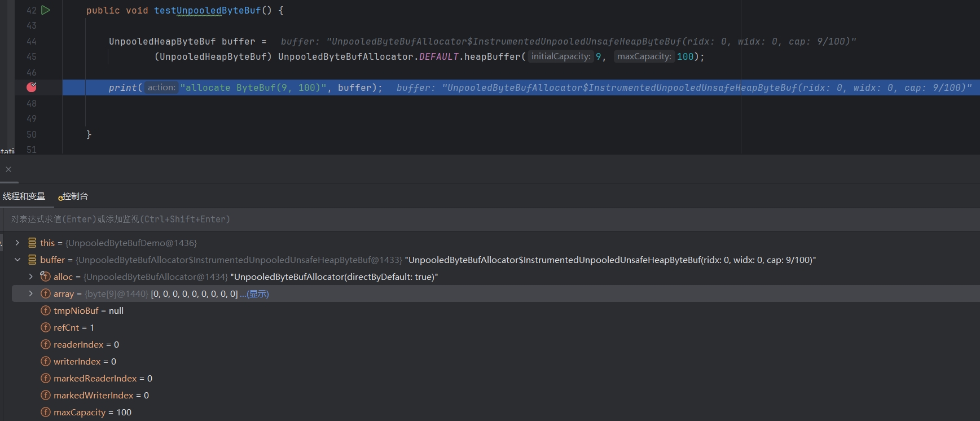The image size is (980, 421).
Task: Open the 控制台 console tab
Action: point(73,196)
